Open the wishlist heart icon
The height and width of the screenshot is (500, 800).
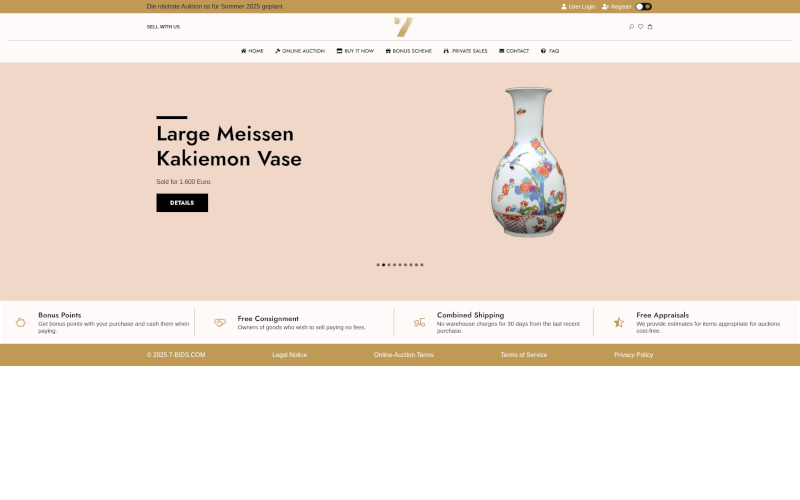(x=640, y=27)
